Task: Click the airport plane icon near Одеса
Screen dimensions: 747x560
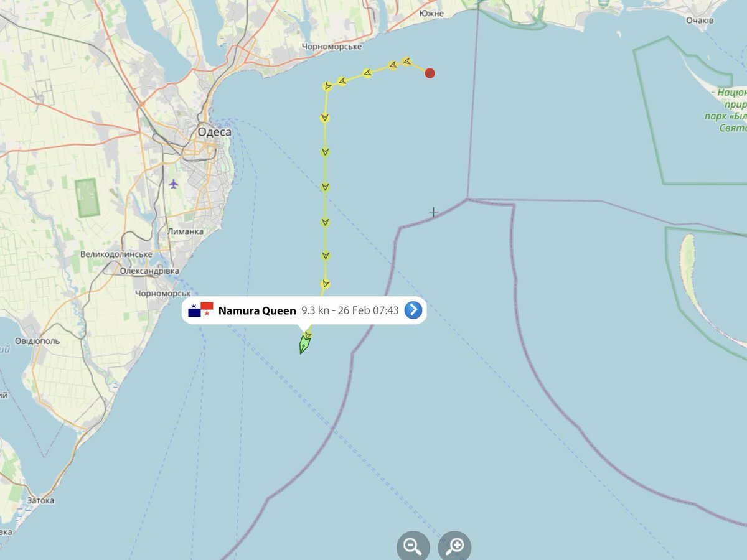Action: point(173,184)
